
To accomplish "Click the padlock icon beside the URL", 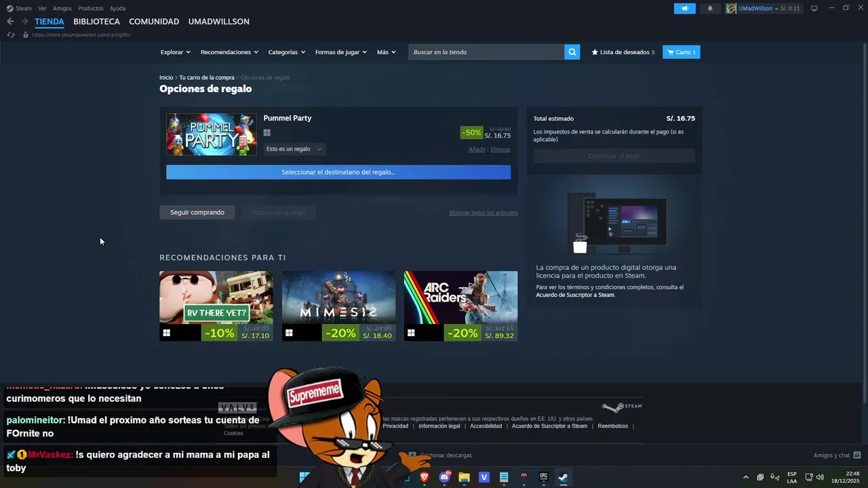I will point(26,35).
